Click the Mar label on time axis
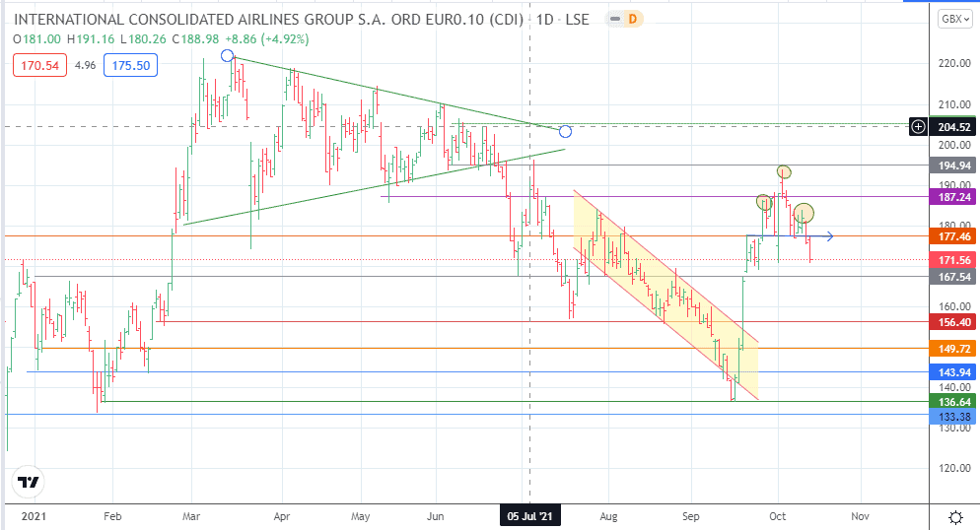Image resolution: width=980 pixels, height=530 pixels. click(191, 516)
